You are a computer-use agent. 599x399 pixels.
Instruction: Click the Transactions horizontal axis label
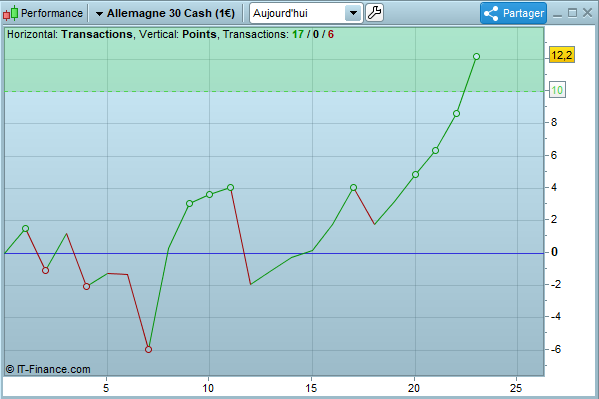click(97, 34)
